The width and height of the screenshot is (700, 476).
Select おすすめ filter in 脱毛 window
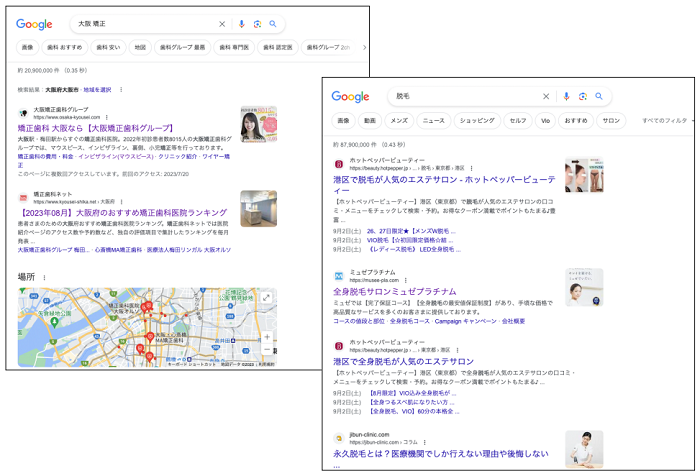(576, 121)
